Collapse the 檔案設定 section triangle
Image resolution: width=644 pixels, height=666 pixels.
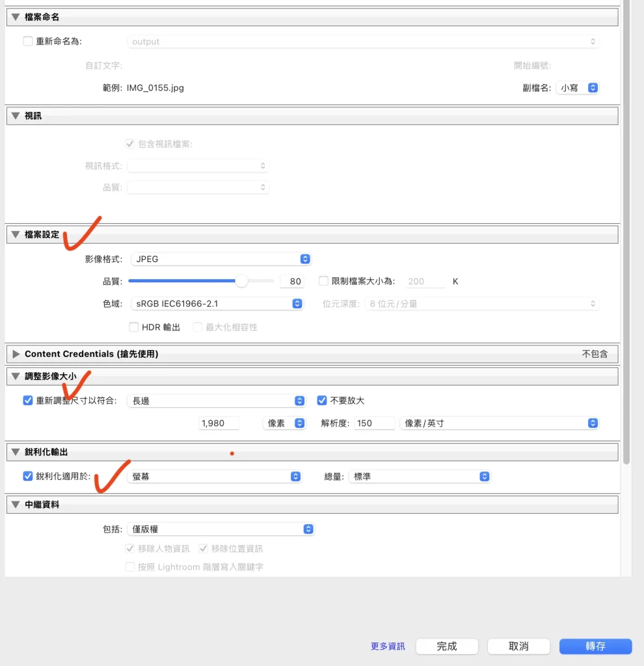tap(16, 235)
